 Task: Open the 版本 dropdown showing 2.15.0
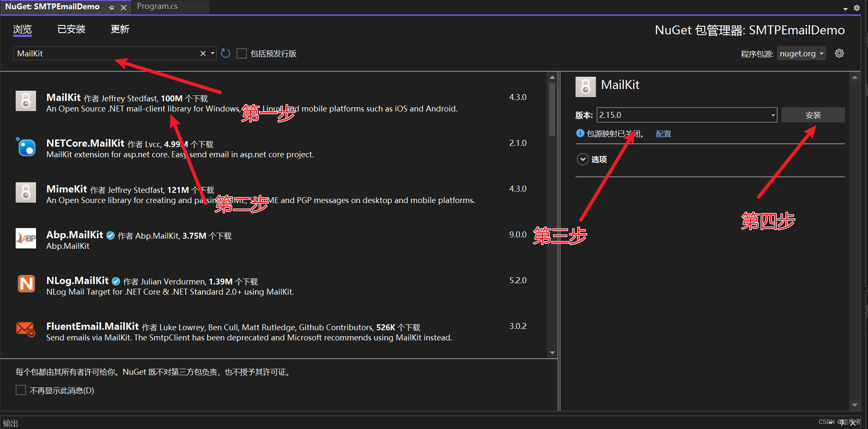point(773,115)
